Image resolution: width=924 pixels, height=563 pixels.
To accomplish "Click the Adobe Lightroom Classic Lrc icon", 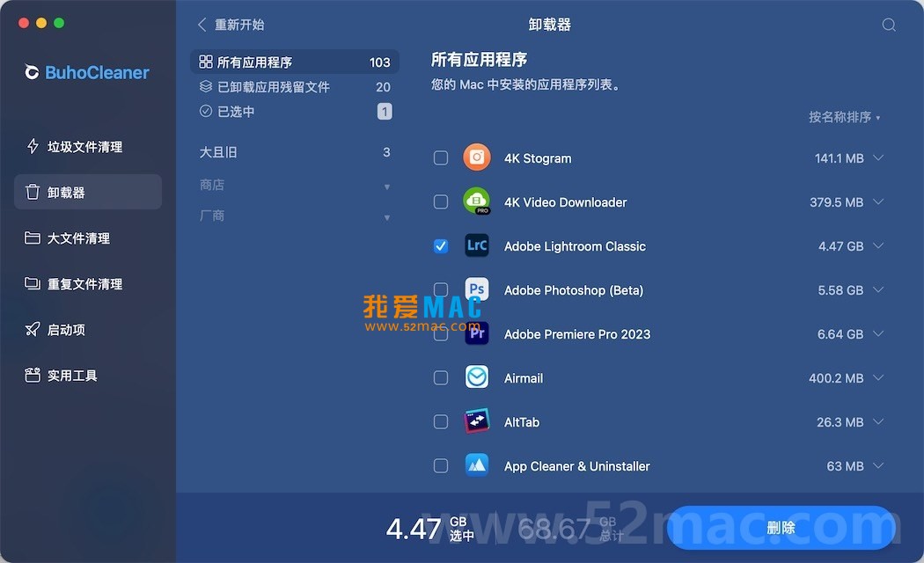I will point(477,245).
